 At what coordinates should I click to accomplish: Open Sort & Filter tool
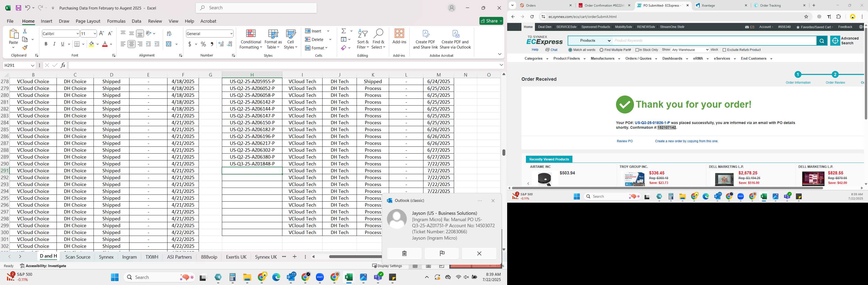click(363, 39)
